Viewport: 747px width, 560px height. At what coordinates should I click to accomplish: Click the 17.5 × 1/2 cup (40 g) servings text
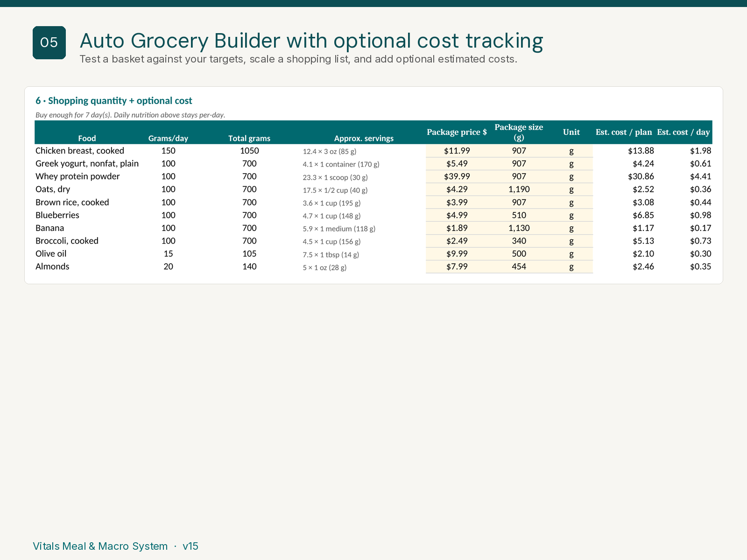(335, 190)
